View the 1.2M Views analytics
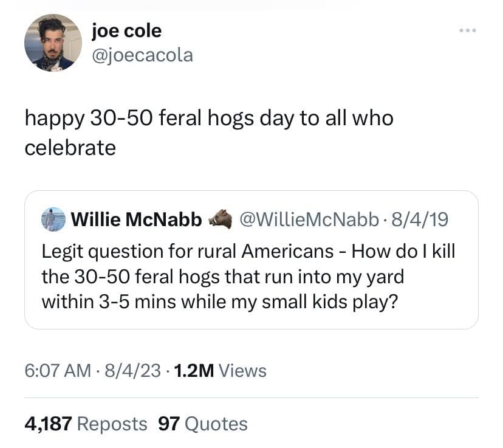 coord(219,370)
